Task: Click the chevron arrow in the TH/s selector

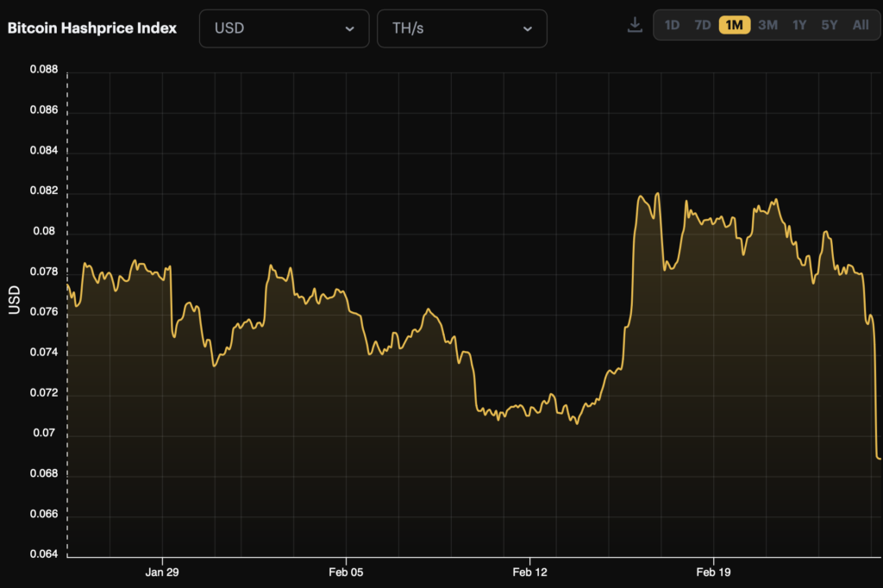Action: (x=527, y=28)
